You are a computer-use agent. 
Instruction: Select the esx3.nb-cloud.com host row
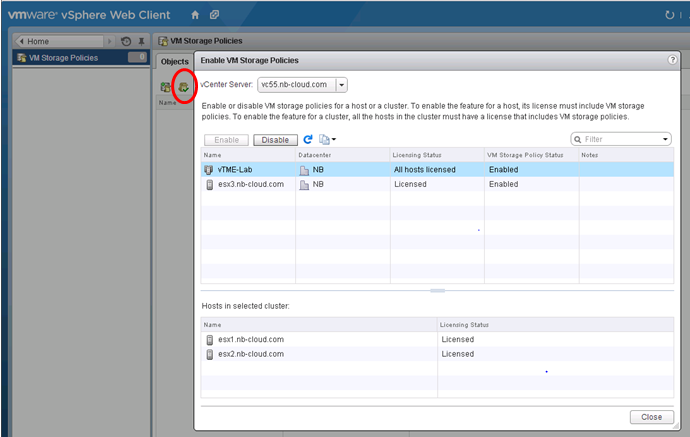437,184
